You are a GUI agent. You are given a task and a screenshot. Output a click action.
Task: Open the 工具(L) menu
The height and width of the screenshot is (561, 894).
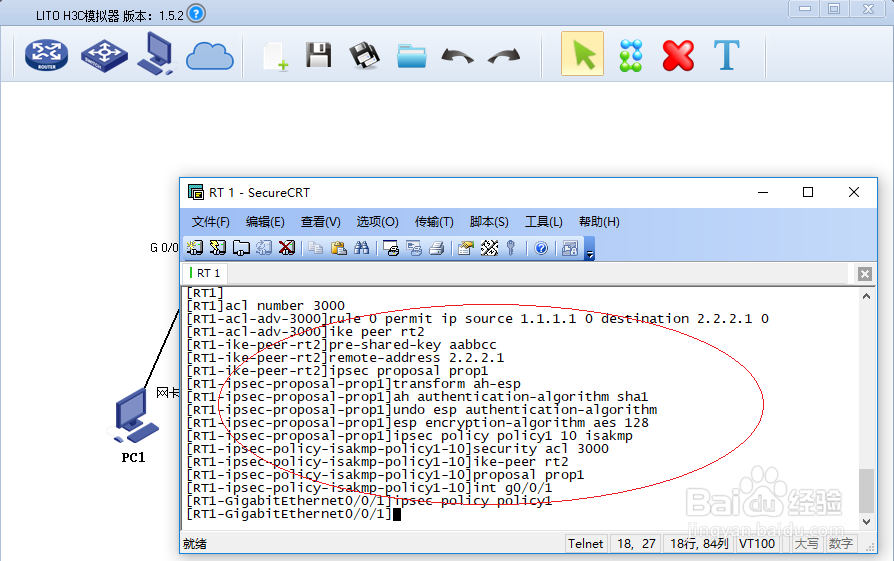544,222
